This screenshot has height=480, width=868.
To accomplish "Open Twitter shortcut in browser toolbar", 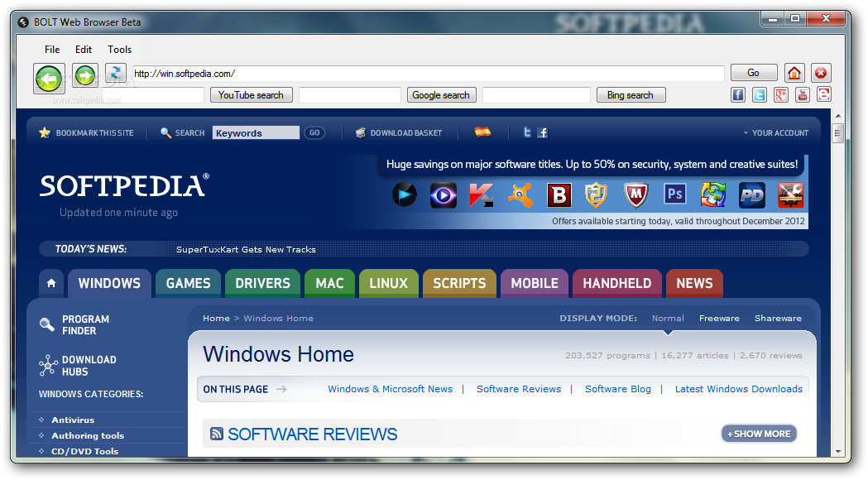I will pos(760,94).
